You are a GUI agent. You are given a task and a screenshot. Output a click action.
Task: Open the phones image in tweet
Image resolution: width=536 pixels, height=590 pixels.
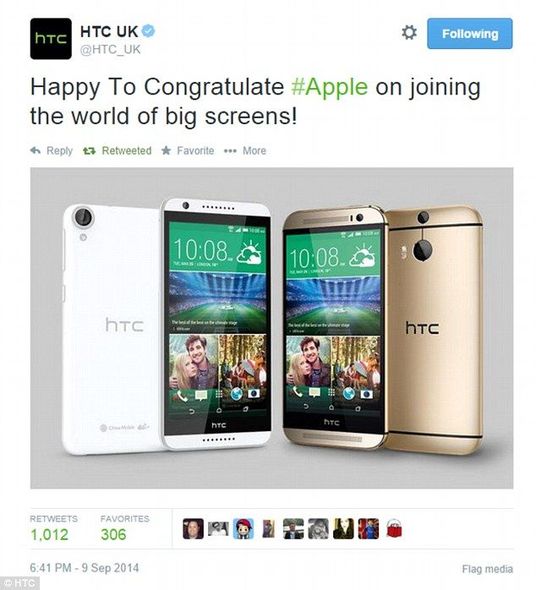[271, 328]
